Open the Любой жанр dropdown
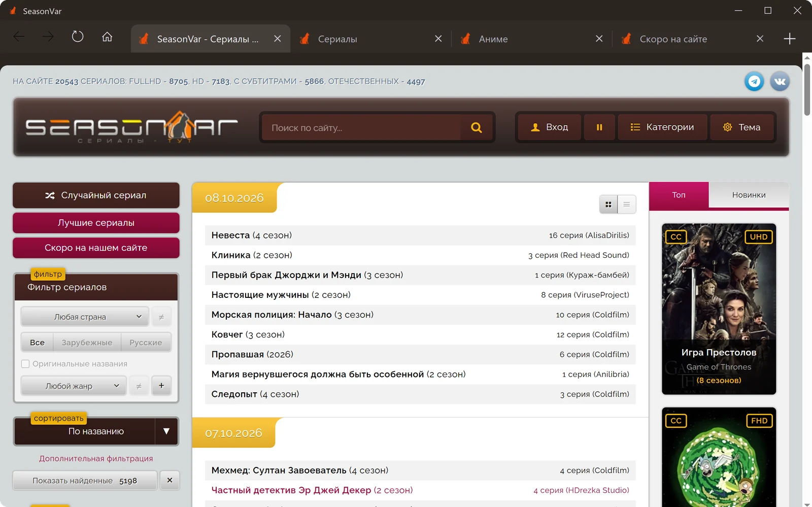This screenshot has height=507, width=812. click(74, 386)
